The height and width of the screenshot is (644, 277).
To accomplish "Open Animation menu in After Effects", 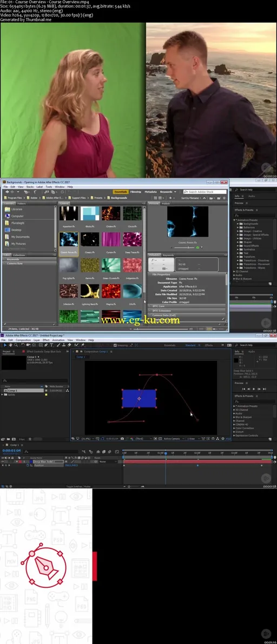I will pyautogui.click(x=58, y=340).
